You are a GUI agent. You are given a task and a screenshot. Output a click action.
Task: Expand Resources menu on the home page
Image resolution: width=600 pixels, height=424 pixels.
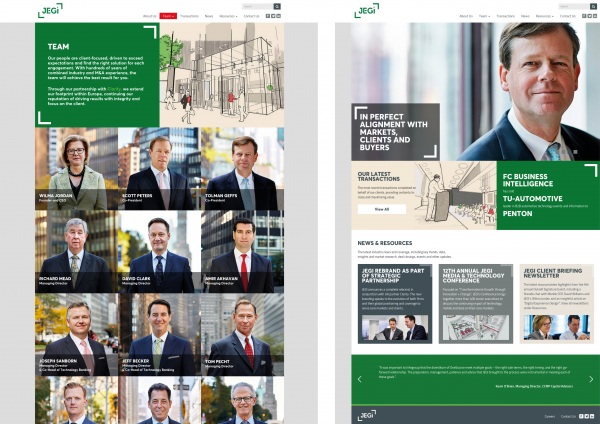545,16
